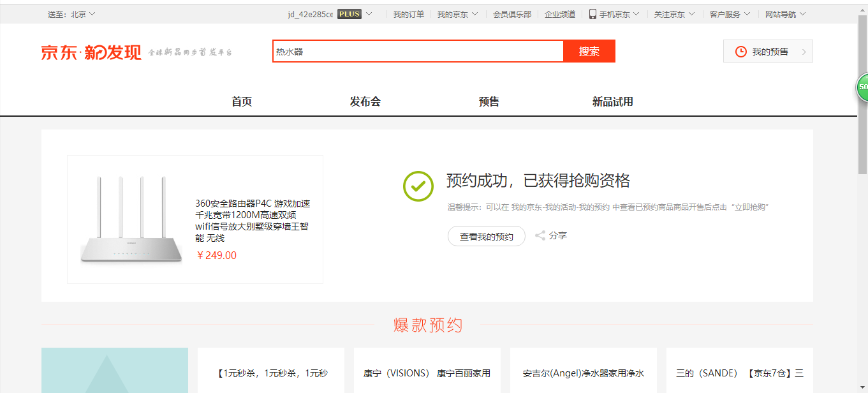Open the 三的 (SANDE) product card
This screenshot has width=868, height=393.
[x=740, y=370]
